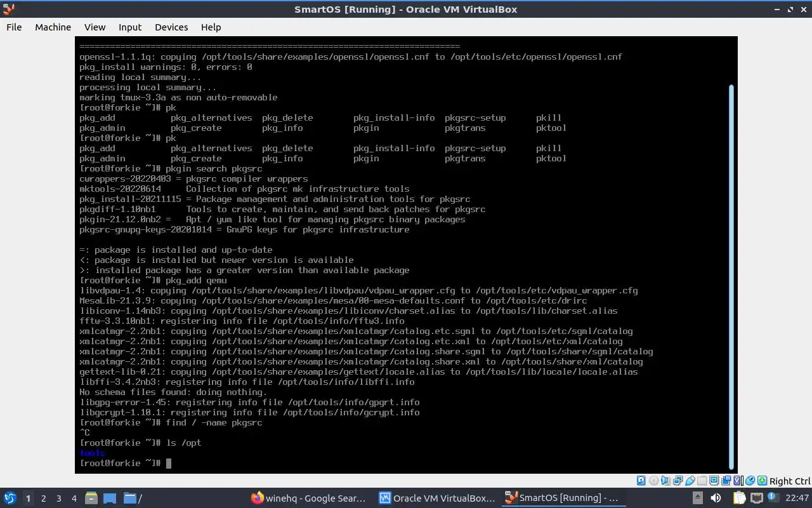Switch to the winehq Google Search window
Image resolution: width=812 pixels, height=508 pixels.
point(309,498)
